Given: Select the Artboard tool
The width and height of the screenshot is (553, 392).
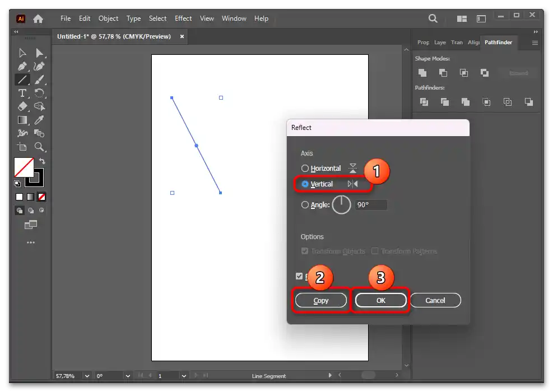Looking at the screenshot, I should point(22,147).
